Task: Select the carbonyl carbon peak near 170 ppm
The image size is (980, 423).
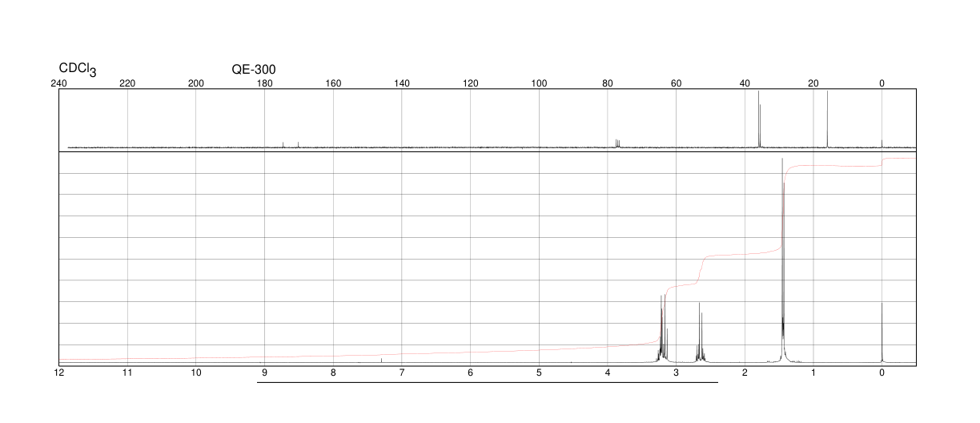Action: click(298, 145)
